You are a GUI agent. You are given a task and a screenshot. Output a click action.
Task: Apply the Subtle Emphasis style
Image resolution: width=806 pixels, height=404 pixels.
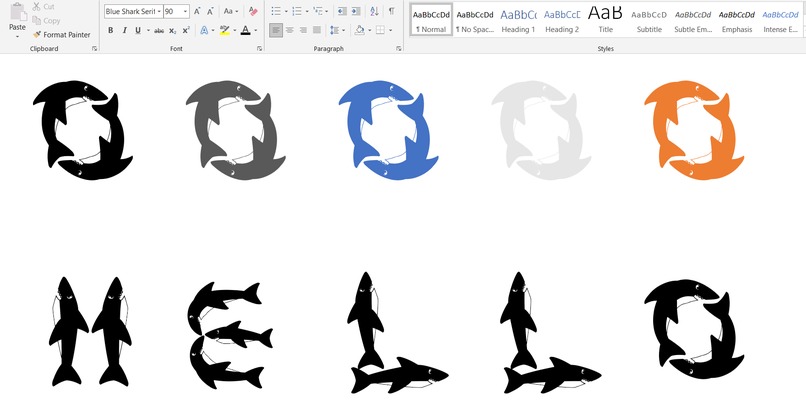[x=693, y=19]
